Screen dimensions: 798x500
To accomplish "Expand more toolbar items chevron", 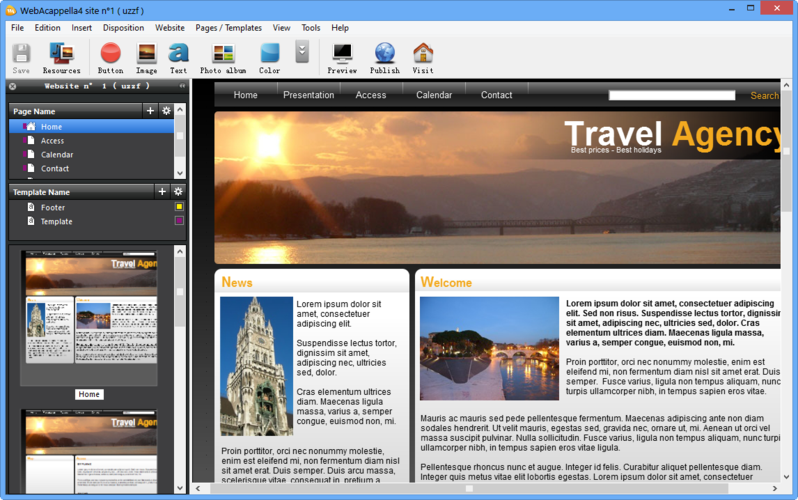I will (x=302, y=53).
